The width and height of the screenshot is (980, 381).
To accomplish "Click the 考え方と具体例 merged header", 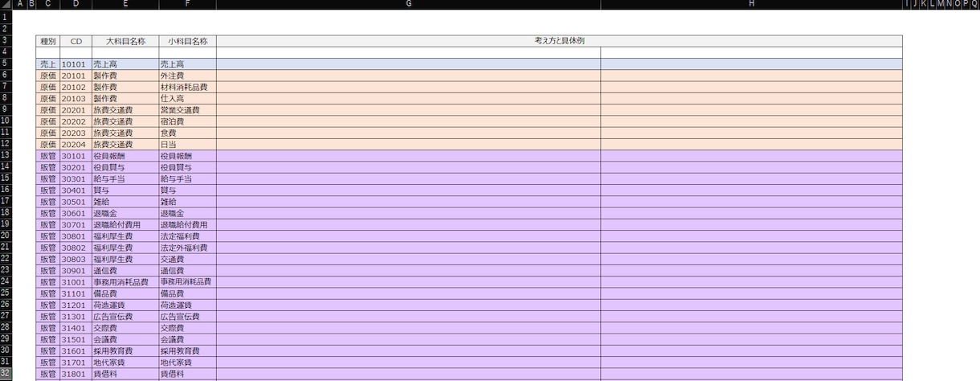I will pos(559,40).
